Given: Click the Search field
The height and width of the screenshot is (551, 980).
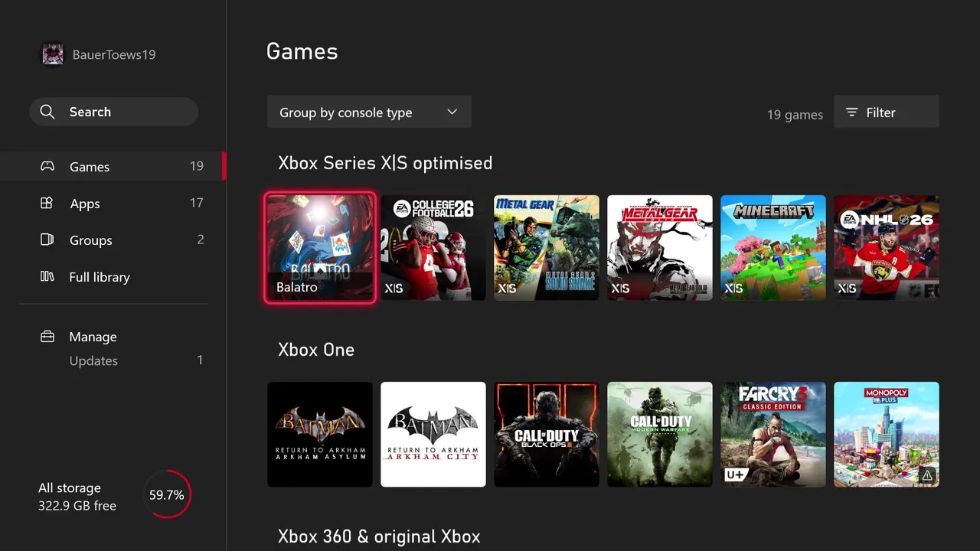Looking at the screenshot, I should coord(113,112).
